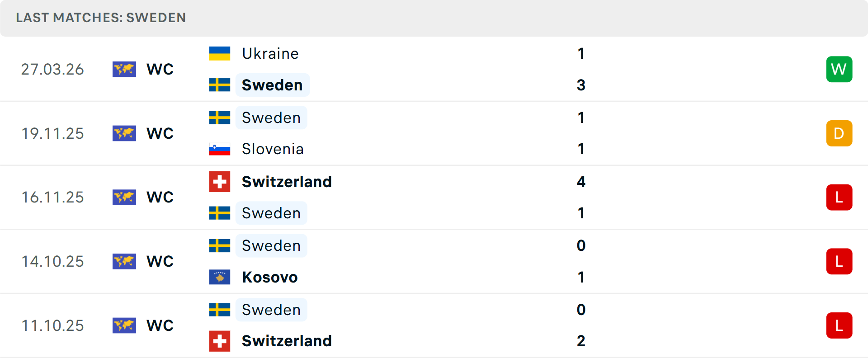
Task: Open Slovenia team link
Action: tap(273, 149)
